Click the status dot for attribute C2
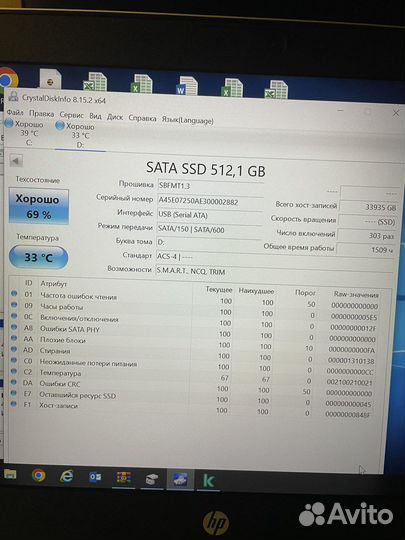 tap(14, 371)
